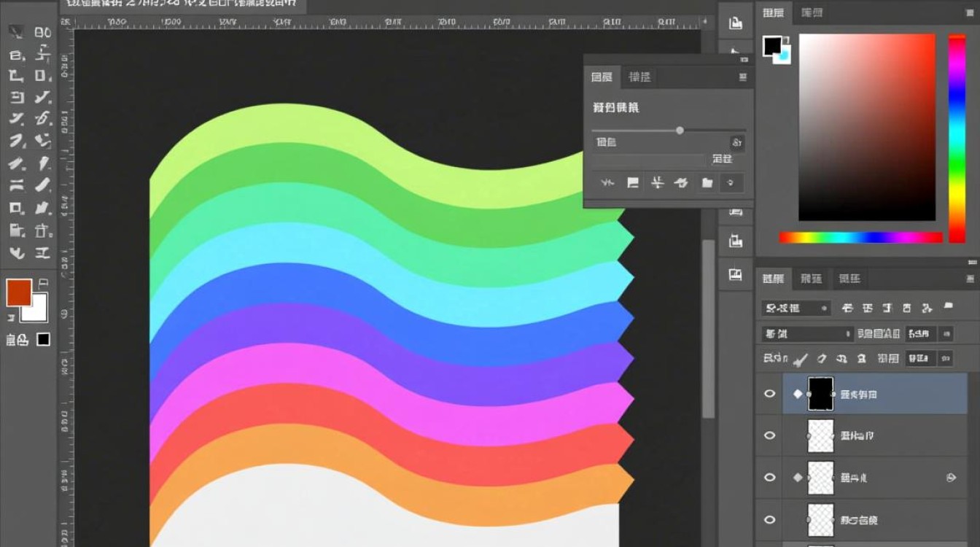
Task: Open the opacity dropdown arrow in the layers panel
Action: point(946,334)
